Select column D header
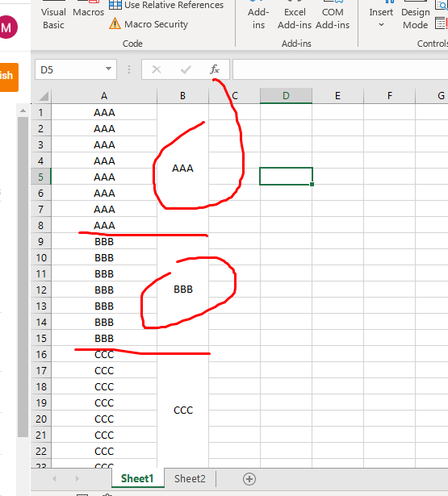This screenshot has width=448, height=496. (x=286, y=96)
